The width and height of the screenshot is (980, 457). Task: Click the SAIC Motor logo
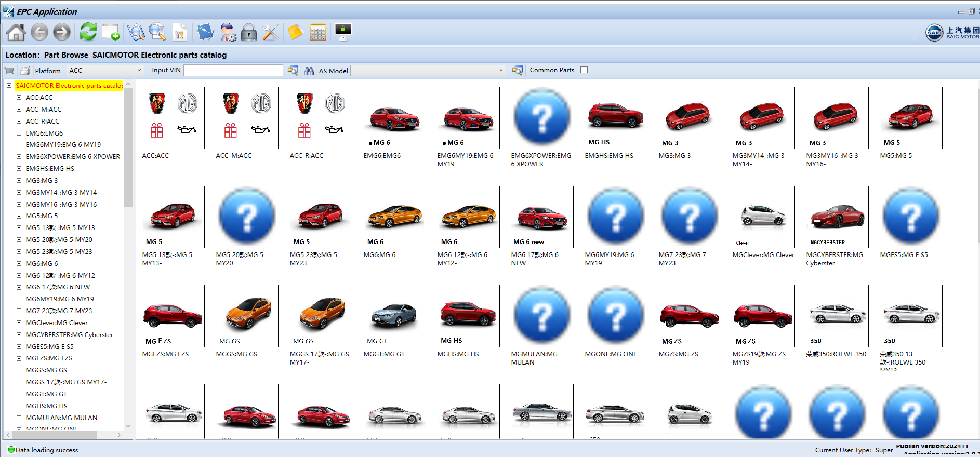[952, 32]
